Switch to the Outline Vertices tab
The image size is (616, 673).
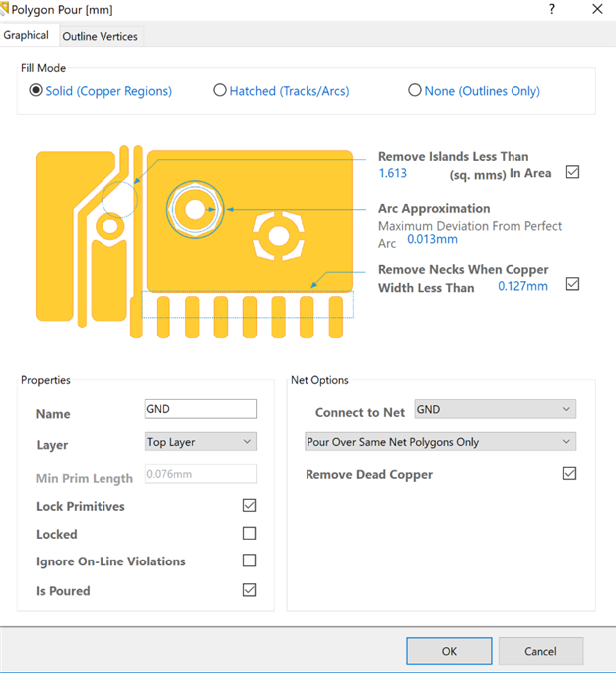point(101,37)
